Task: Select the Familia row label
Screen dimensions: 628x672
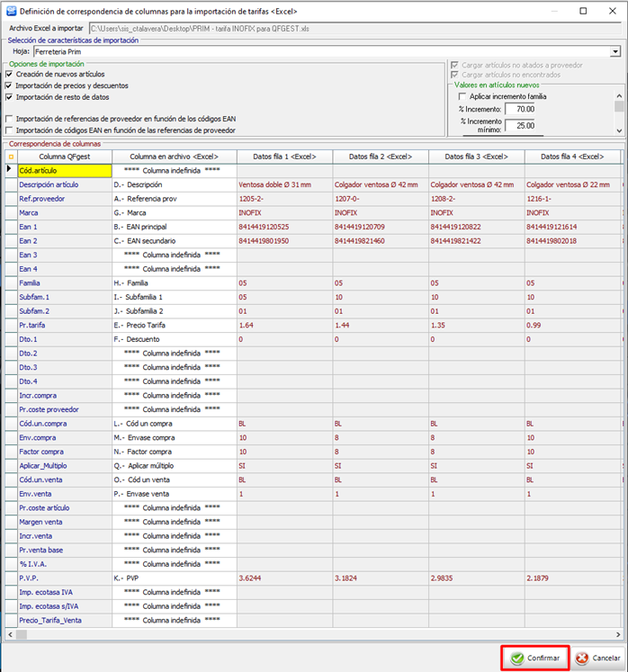Action: [30, 283]
